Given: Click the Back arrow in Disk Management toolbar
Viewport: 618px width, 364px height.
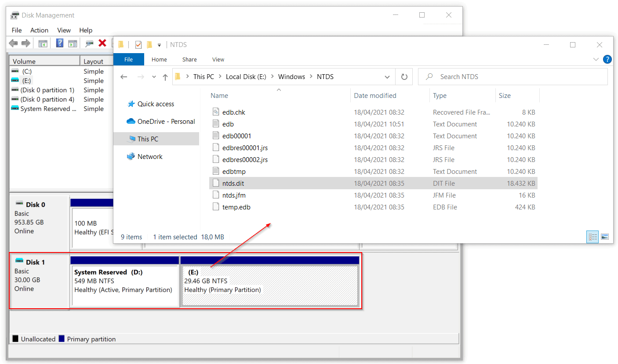Looking at the screenshot, I should coord(14,43).
